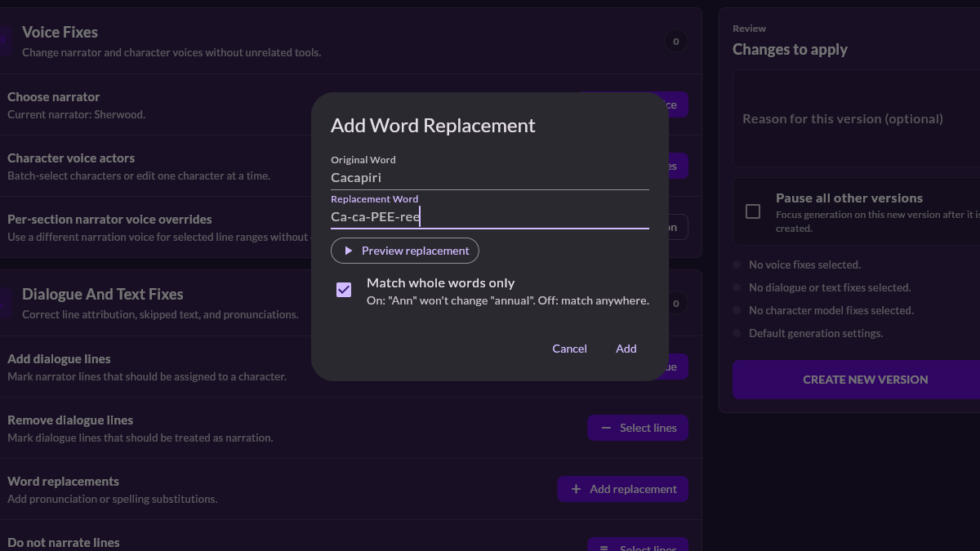Click the plus icon in Add replacement

pos(576,489)
